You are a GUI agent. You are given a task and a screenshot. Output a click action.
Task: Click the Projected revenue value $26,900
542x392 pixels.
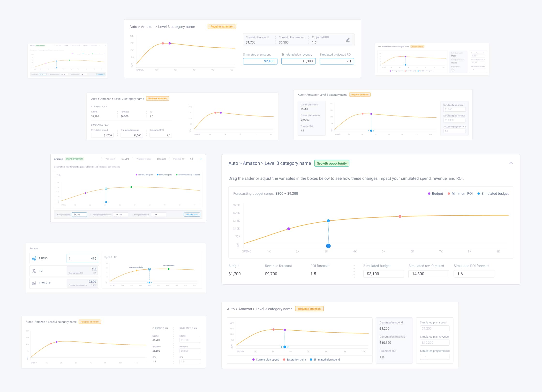(x=161, y=159)
